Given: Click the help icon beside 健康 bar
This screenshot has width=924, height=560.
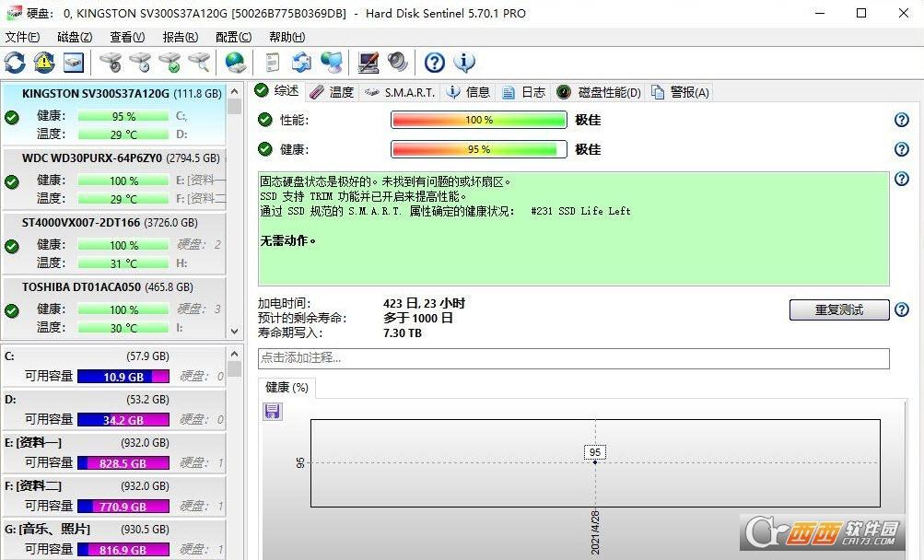Looking at the screenshot, I should coord(902,149).
